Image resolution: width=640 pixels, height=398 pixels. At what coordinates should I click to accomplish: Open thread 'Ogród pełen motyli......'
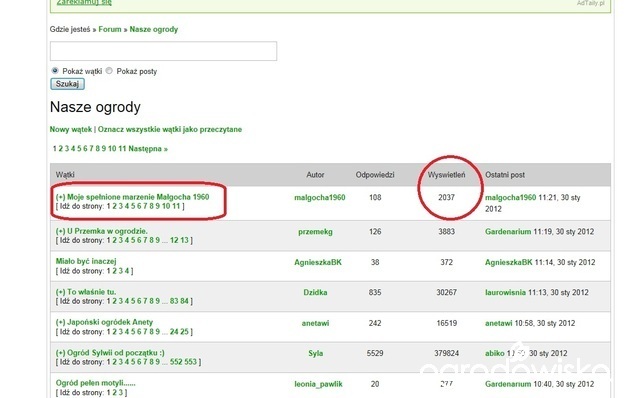[x=96, y=383]
